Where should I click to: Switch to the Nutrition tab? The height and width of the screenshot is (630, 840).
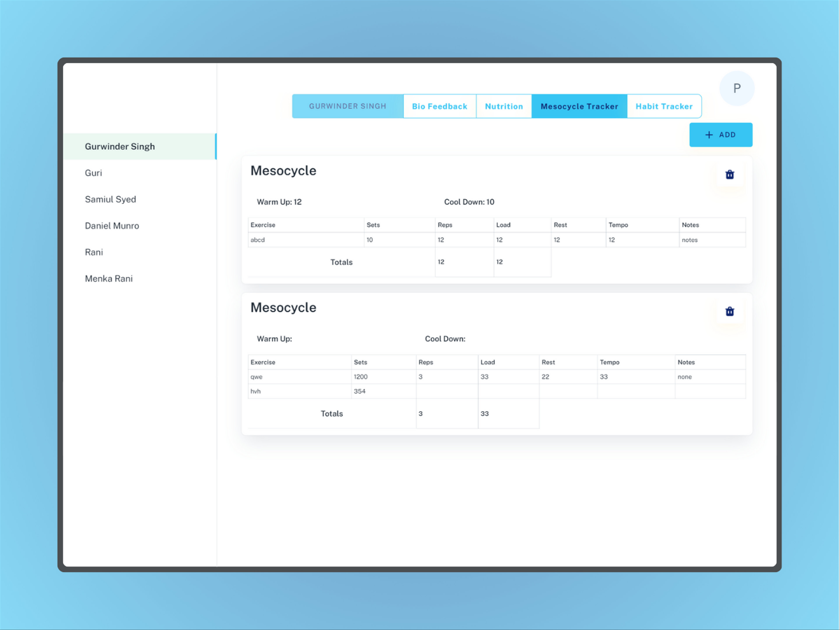tap(504, 106)
